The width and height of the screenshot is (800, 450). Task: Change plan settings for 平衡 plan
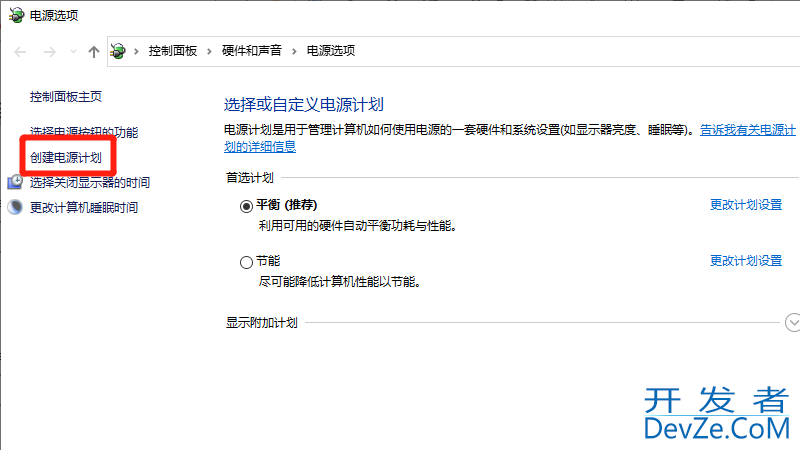point(746,205)
